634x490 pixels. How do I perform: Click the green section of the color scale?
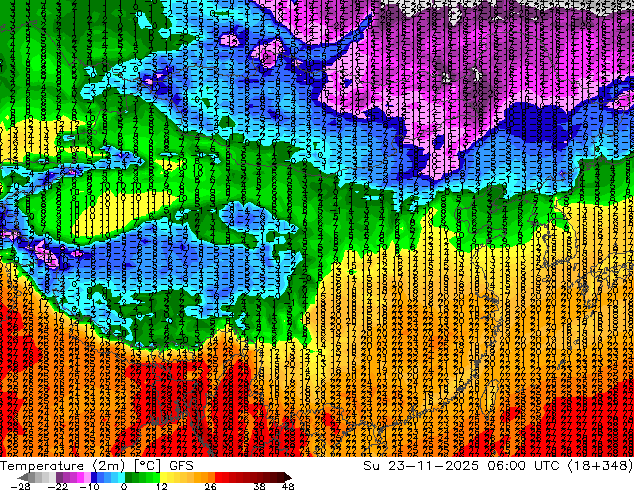(x=142, y=477)
